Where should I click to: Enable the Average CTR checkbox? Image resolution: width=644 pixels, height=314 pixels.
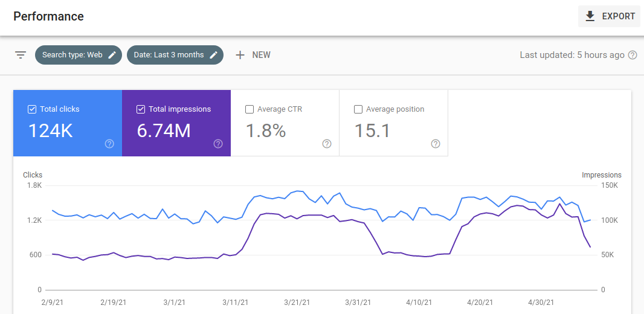250,109
